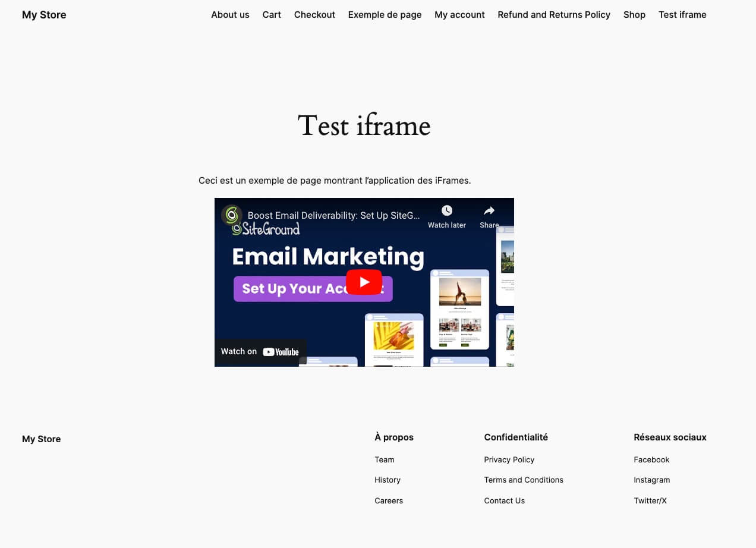Open Terms and Conditions link
The height and width of the screenshot is (548, 756).
[x=524, y=480]
